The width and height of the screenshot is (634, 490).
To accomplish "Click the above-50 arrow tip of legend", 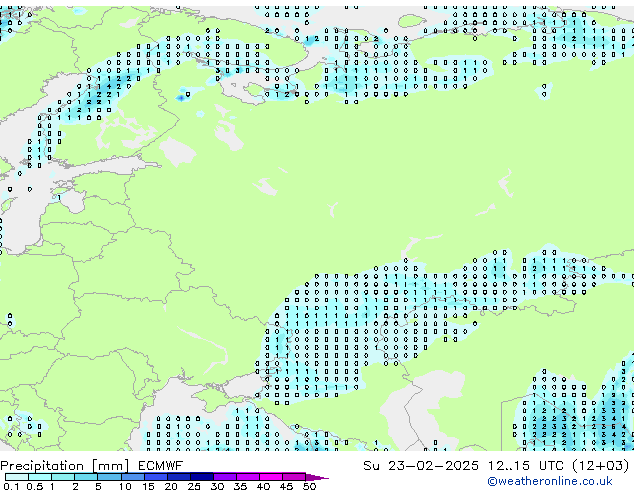I will click(x=317, y=477).
